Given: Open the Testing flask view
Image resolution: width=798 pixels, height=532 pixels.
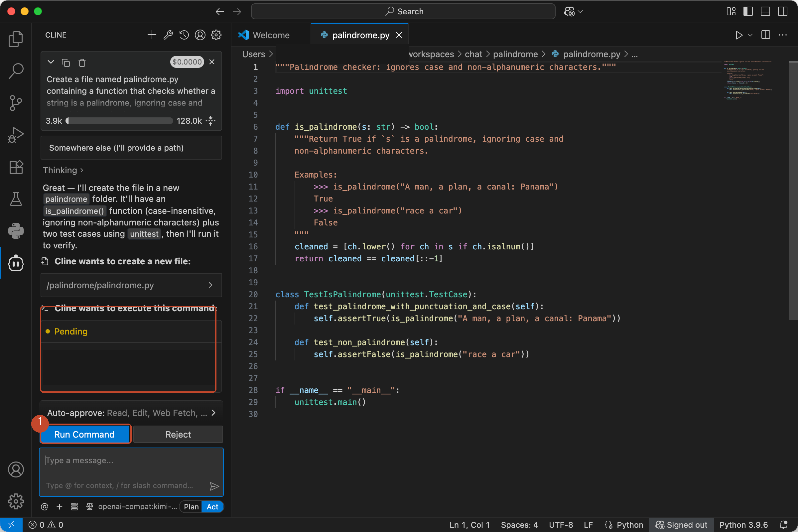Looking at the screenshot, I should [x=16, y=199].
